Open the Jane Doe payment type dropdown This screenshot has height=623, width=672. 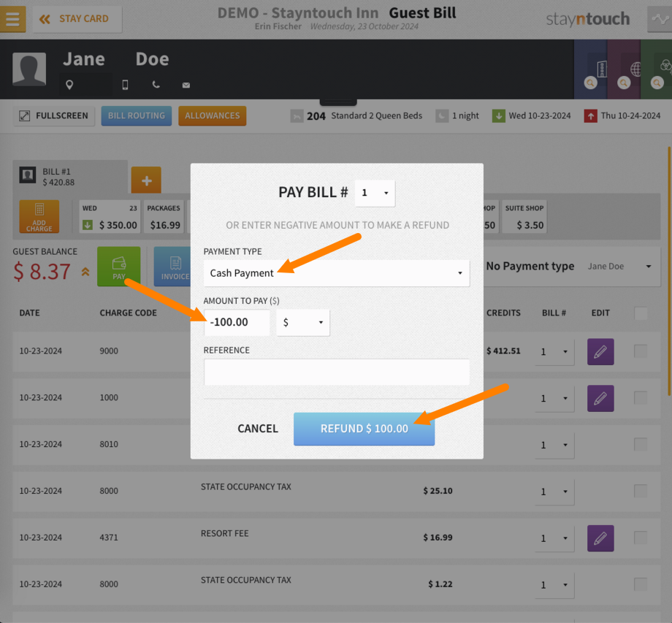(619, 267)
